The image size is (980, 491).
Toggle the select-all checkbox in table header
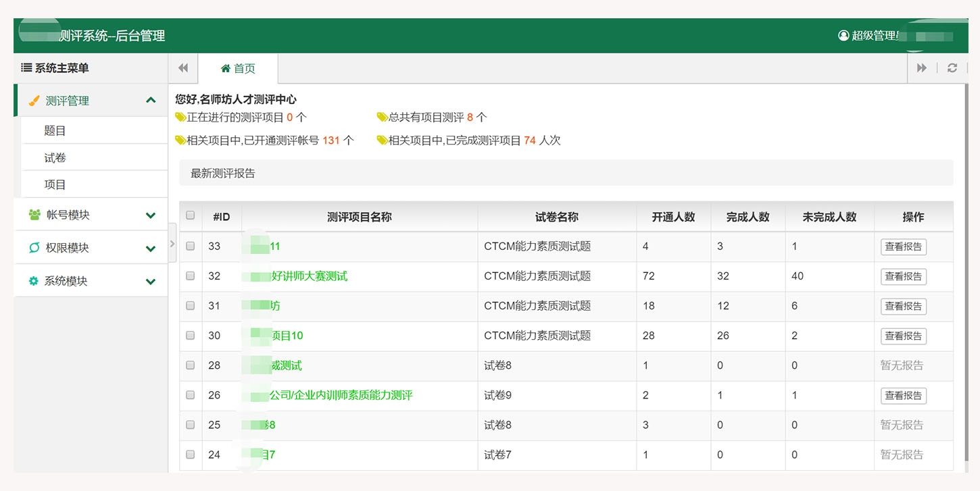[191, 215]
